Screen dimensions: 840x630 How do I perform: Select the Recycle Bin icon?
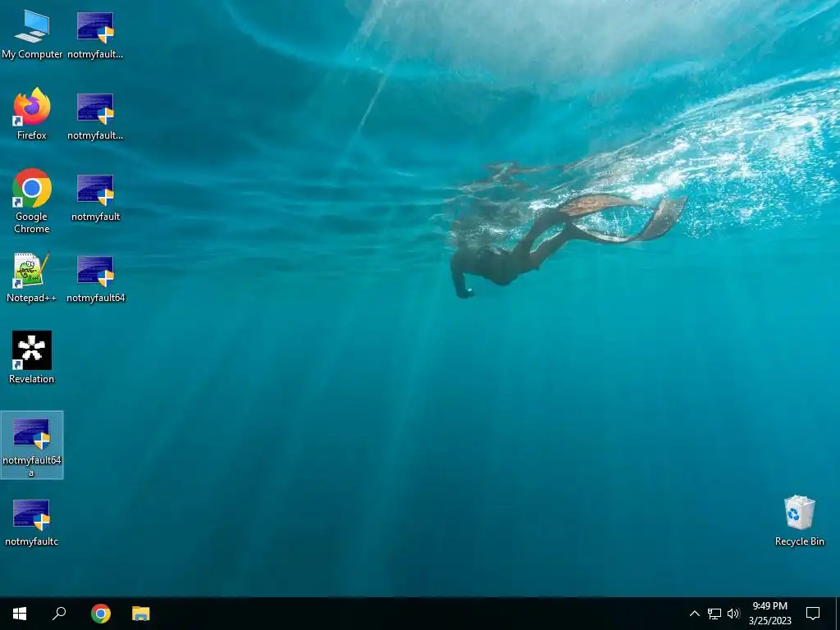tap(799, 520)
